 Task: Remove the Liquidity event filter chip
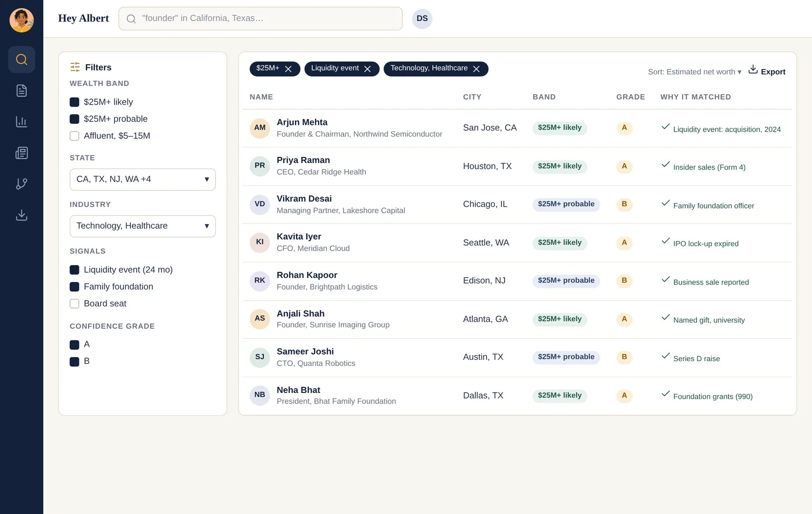pos(368,69)
